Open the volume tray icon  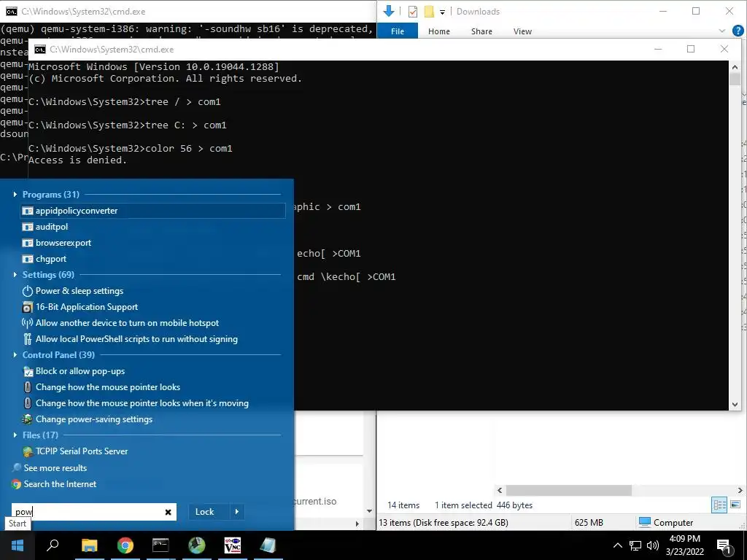click(653, 545)
